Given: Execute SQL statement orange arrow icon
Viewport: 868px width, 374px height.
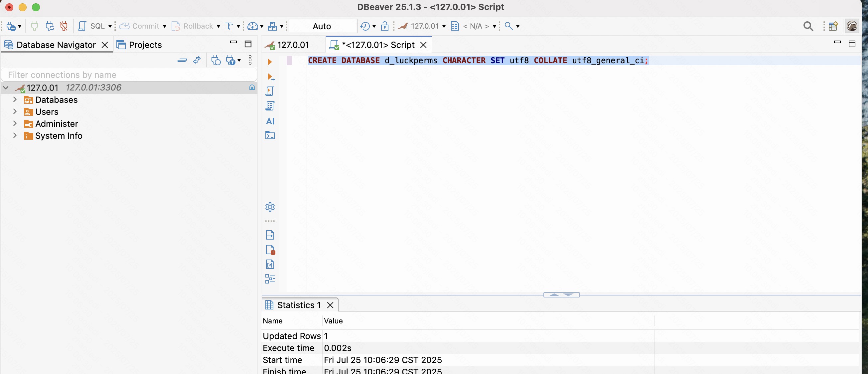Looking at the screenshot, I should click(x=270, y=62).
